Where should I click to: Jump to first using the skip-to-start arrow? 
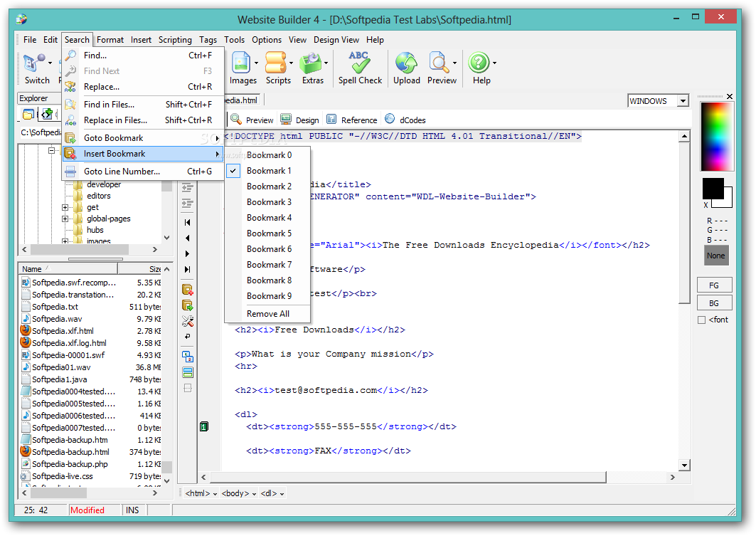coord(188,222)
